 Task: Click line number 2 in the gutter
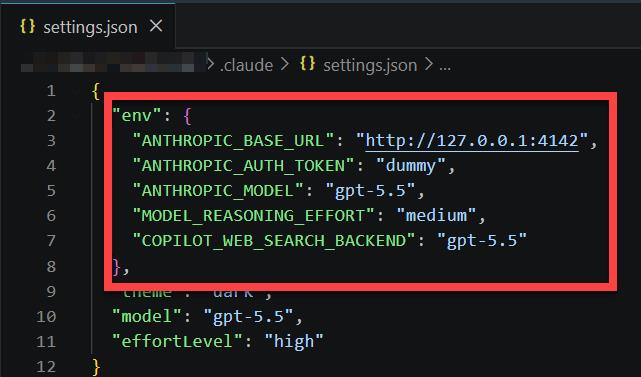point(51,116)
